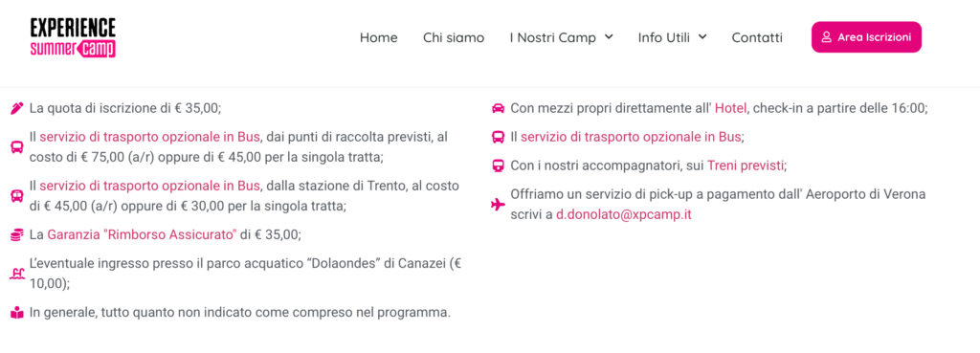
Task: Follow the d.donolato@xpcamp.it email link
Action: [624, 215]
